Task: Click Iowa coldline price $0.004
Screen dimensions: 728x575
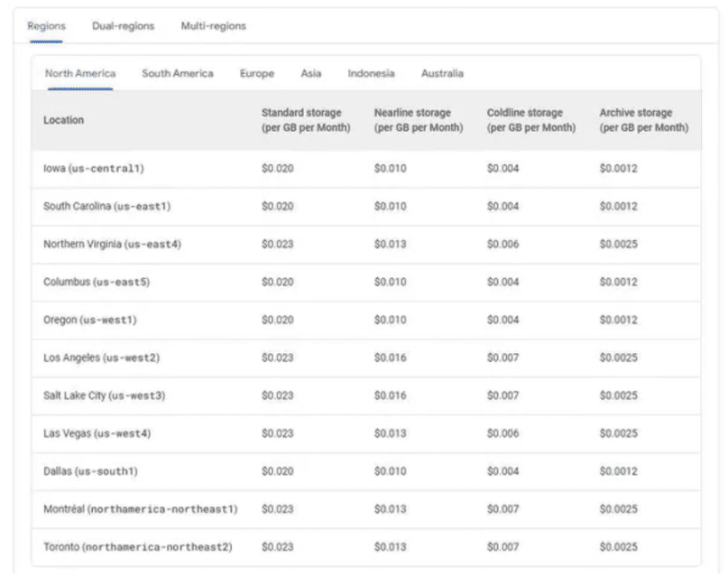Action: [502, 169]
